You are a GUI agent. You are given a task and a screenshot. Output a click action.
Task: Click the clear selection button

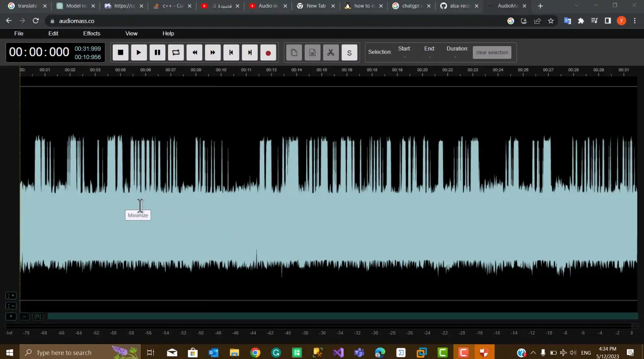[492, 53]
